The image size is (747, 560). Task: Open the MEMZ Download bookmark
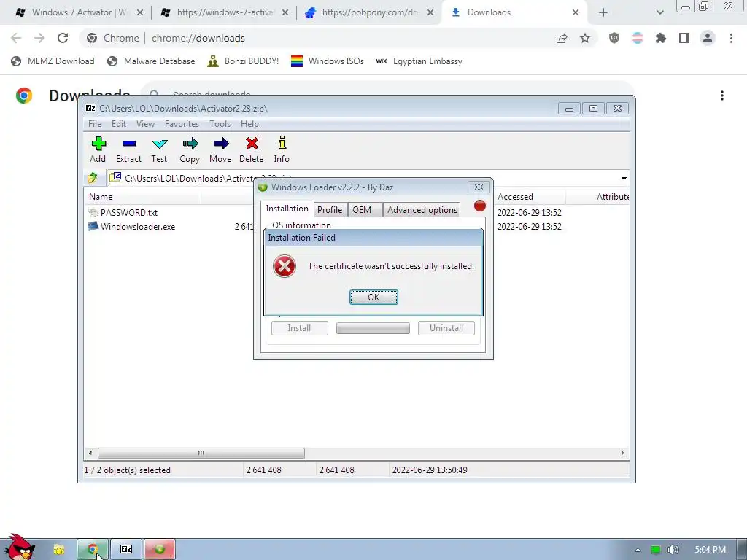click(53, 61)
